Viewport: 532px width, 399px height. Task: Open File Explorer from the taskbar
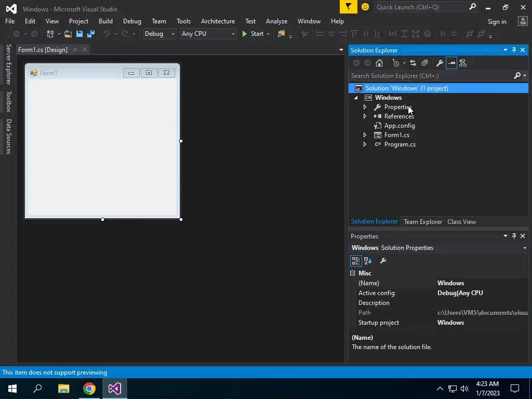click(x=63, y=389)
